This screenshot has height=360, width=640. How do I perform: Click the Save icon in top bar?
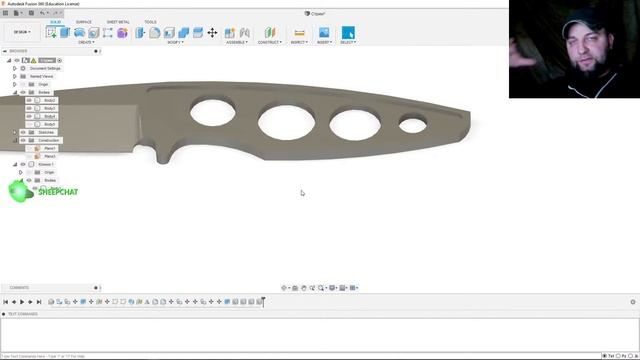31,13
